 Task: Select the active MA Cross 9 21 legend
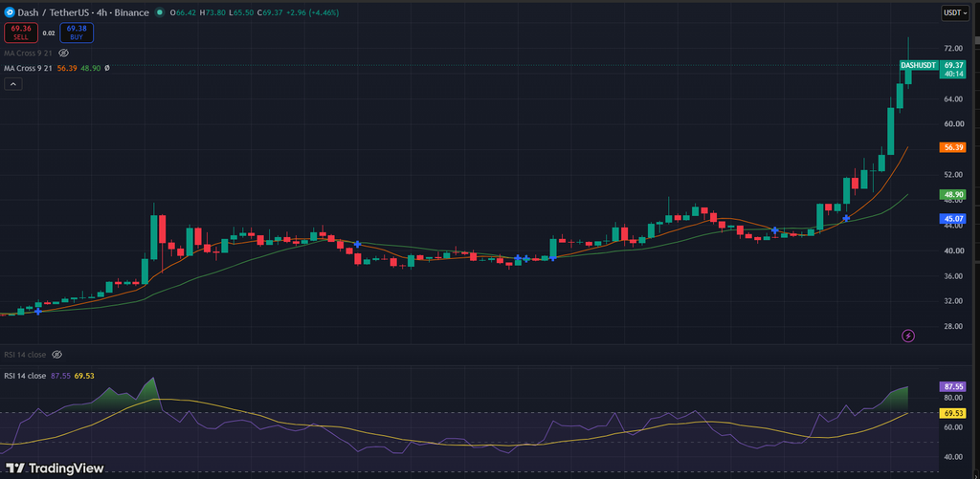(27, 68)
